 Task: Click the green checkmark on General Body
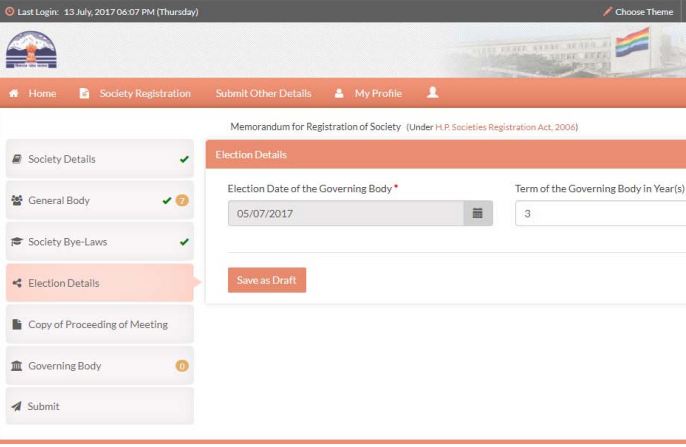click(167, 201)
